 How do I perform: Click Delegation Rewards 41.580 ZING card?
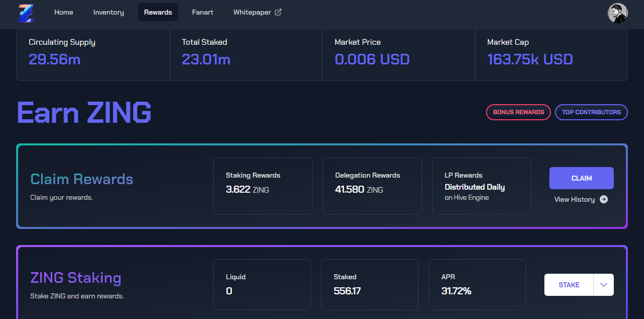pyautogui.click(x=372, y=186)
